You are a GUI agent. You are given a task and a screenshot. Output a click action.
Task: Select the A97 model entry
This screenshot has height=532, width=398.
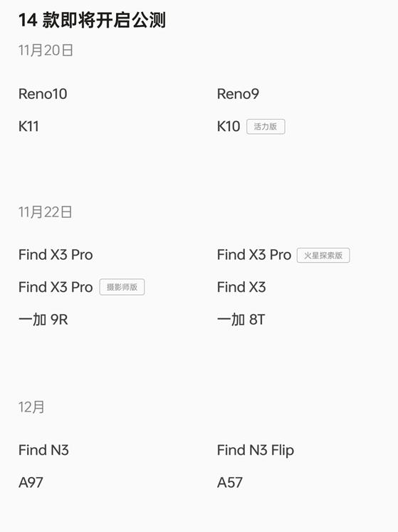pos(31,482)
